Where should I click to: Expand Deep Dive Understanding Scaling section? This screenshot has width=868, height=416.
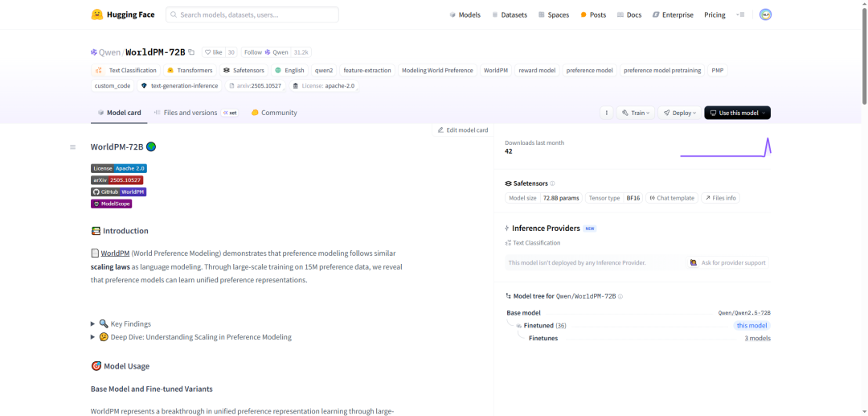click(x=191, y=337)
